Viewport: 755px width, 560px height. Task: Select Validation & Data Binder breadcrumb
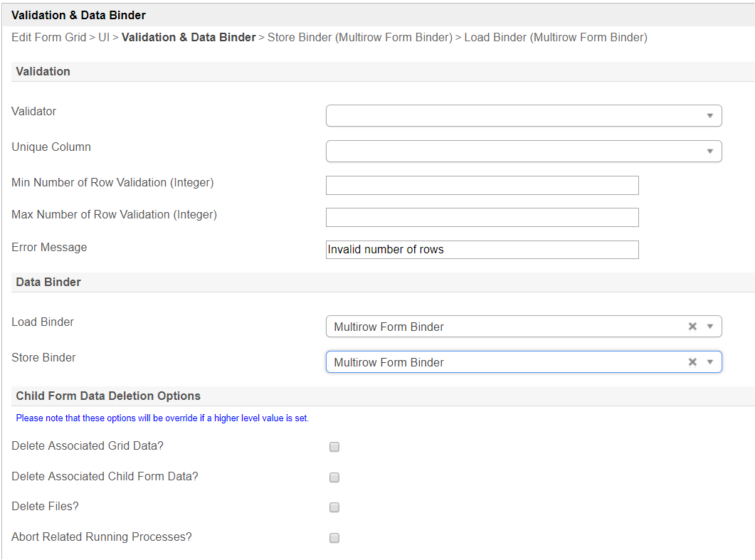click(x=189, y=38)
